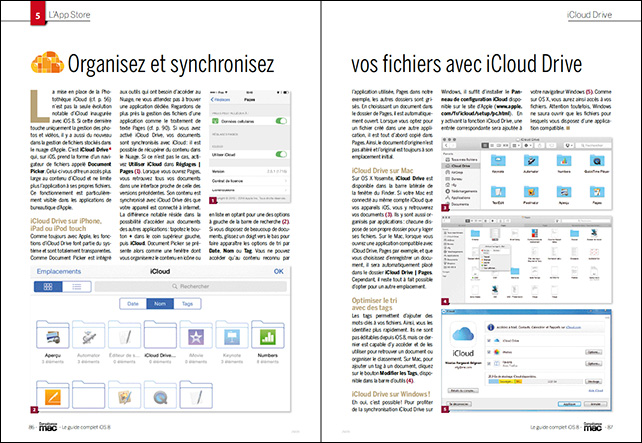Click Rechercher field in iCloud picker
Image resolution: width=642 pixels, height=443 pixels.
(191, 287)
